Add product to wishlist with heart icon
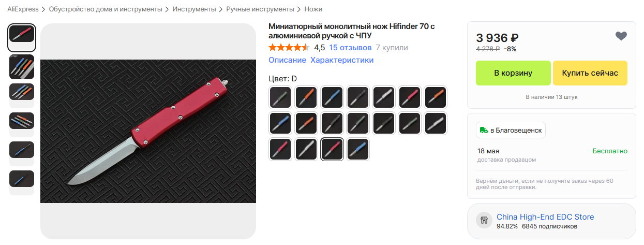Screen dimensions: 644x245 (621, 36)
